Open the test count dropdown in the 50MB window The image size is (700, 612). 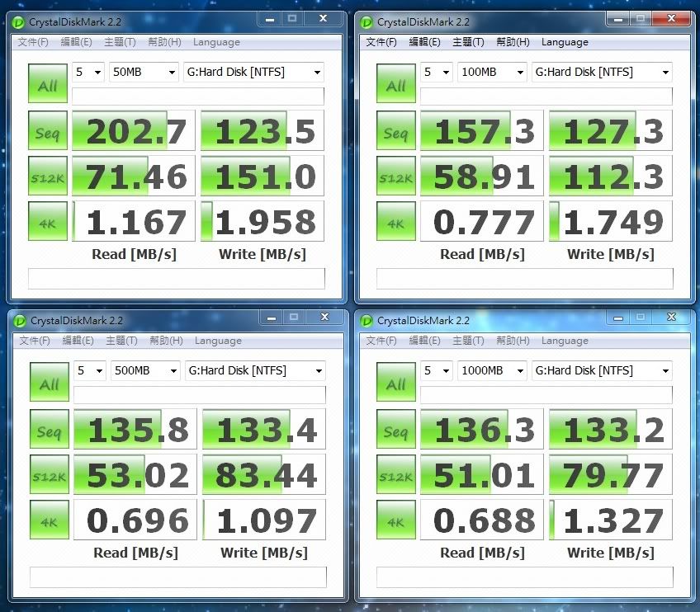[88, 72]
